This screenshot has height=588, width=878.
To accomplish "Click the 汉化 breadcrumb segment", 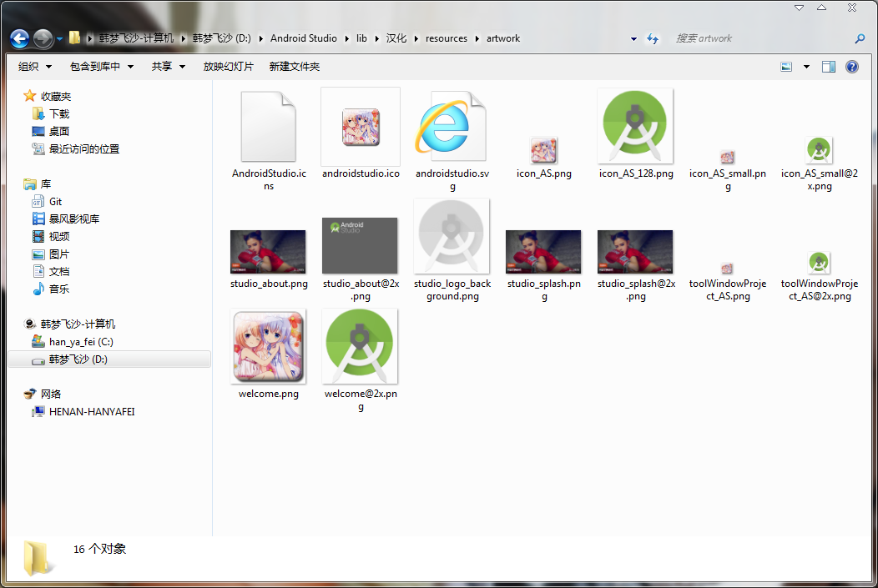I will [396, 38].
